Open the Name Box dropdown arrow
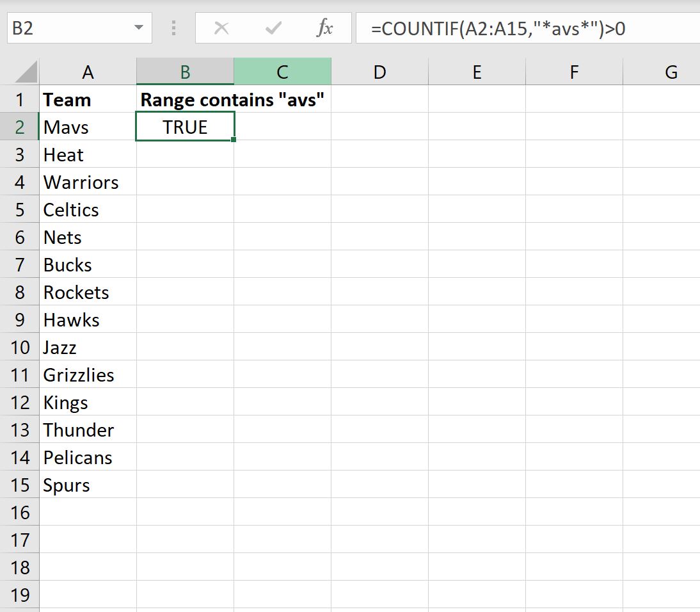700x612 pixels. 139,28
